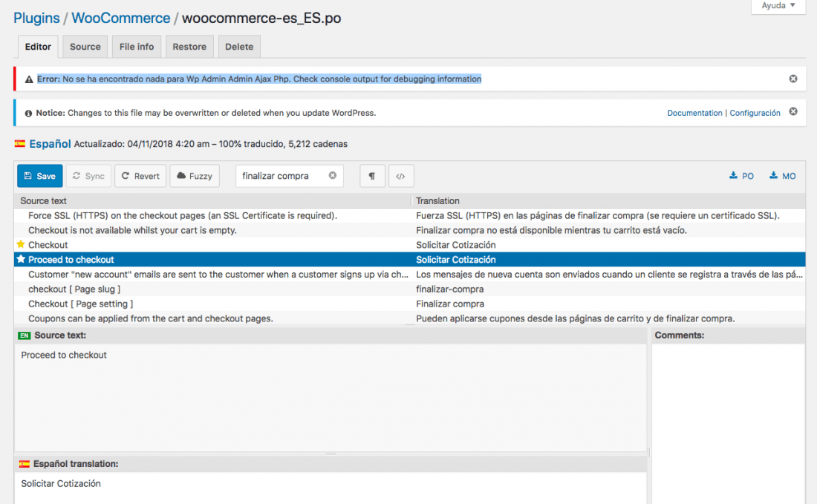
Task: Click the yellow star on Checkout row
Action: 21,244
